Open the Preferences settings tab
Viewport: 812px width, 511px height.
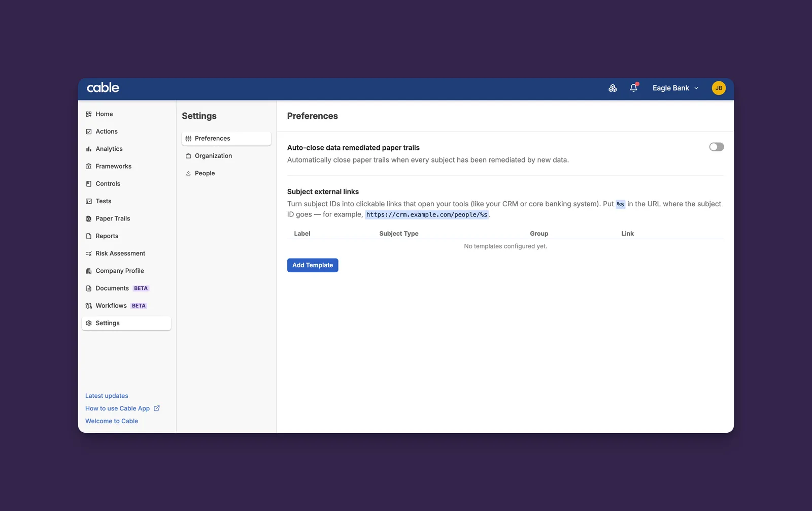tap(226, 139)
